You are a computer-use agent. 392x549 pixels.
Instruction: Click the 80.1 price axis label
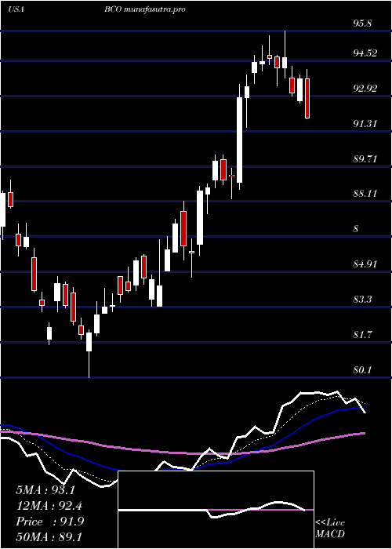pyautogui.click(x=363, y=369)
